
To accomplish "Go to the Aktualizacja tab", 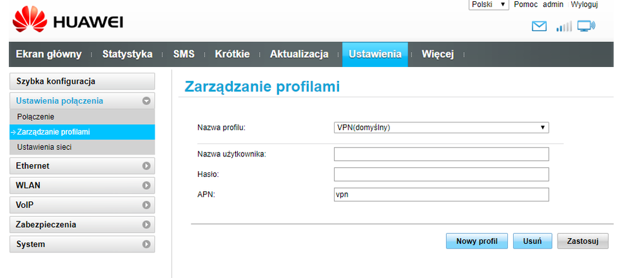I will (299, 54).
